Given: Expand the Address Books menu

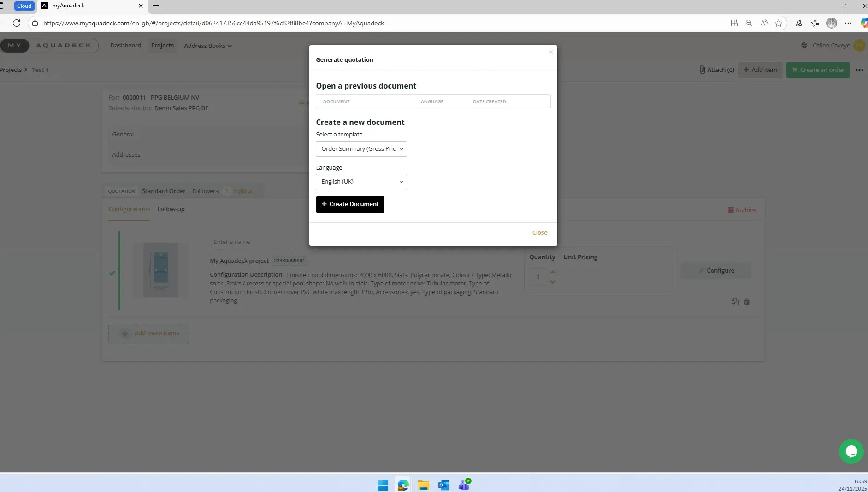Looking at the screenshot, I should pyautogui.click(x=207, y=46).
